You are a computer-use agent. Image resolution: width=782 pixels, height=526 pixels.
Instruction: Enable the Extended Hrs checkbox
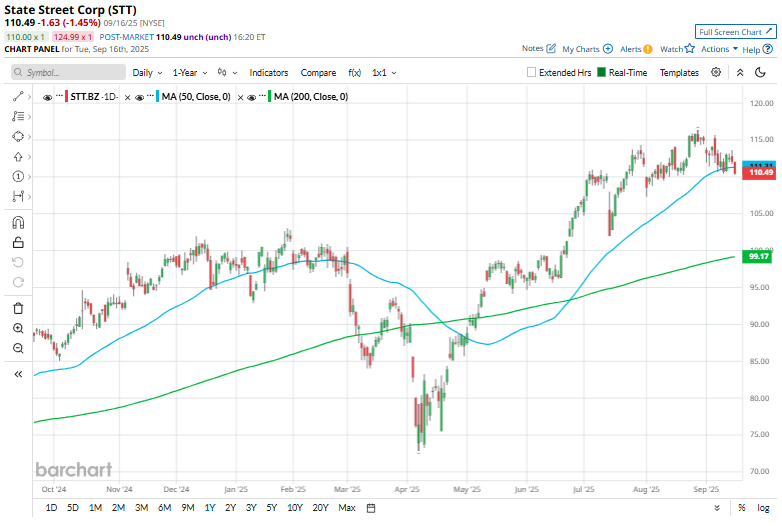532,72
